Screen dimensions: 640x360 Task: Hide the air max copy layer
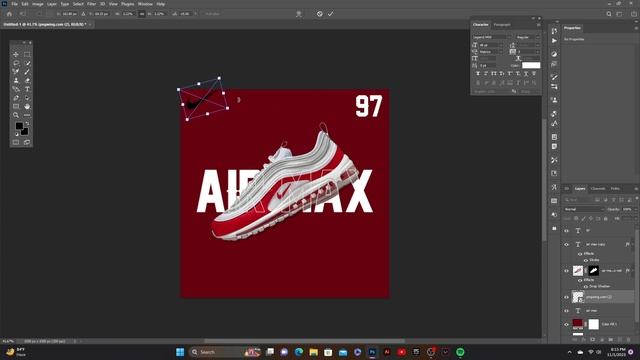[567, 244]
